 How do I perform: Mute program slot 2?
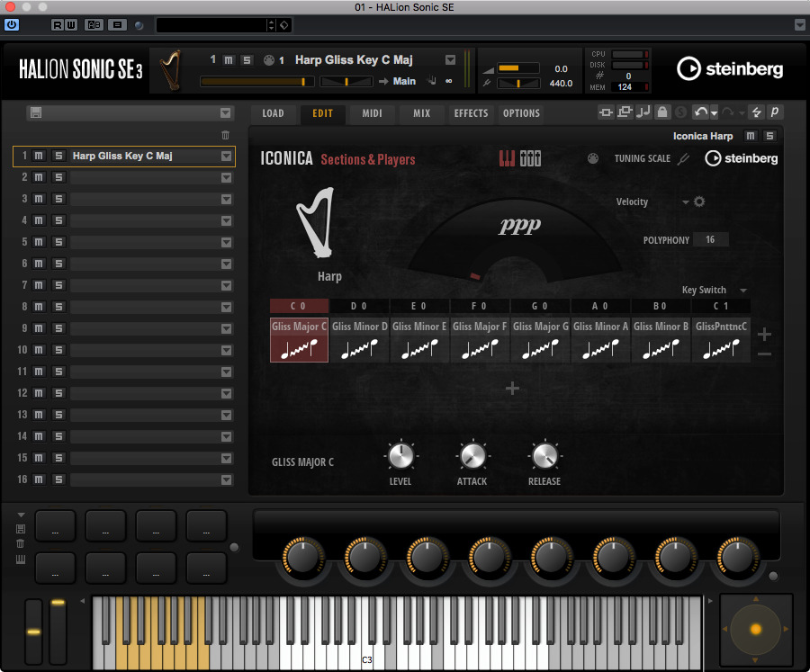(x=39, y=177)
